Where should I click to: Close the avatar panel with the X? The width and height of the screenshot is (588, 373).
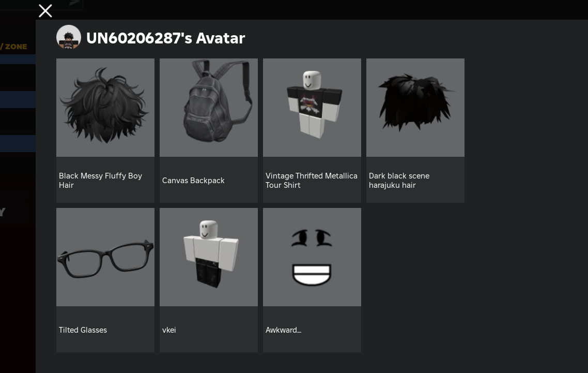[45, 11]
